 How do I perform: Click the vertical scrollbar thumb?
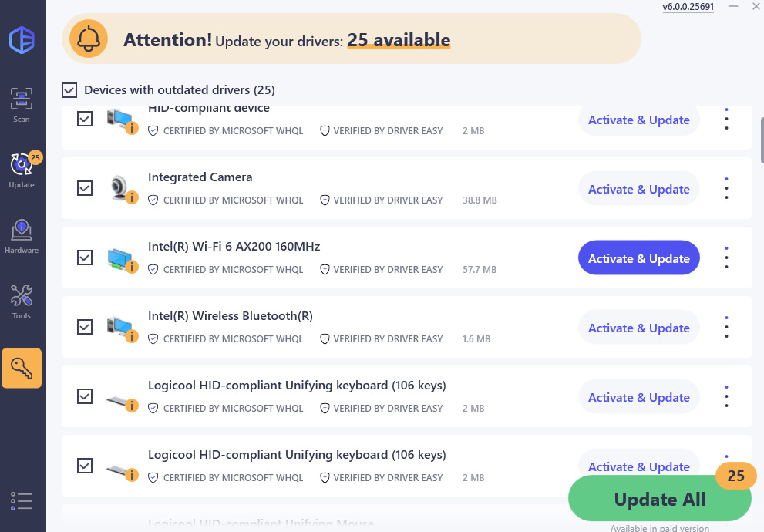click(x=761, y=139)
